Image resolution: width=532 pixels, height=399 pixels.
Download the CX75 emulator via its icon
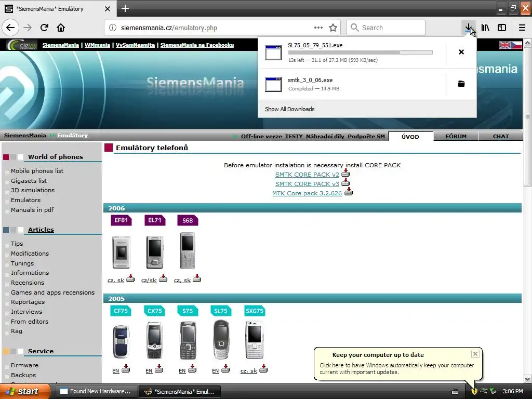click(159, 369)
